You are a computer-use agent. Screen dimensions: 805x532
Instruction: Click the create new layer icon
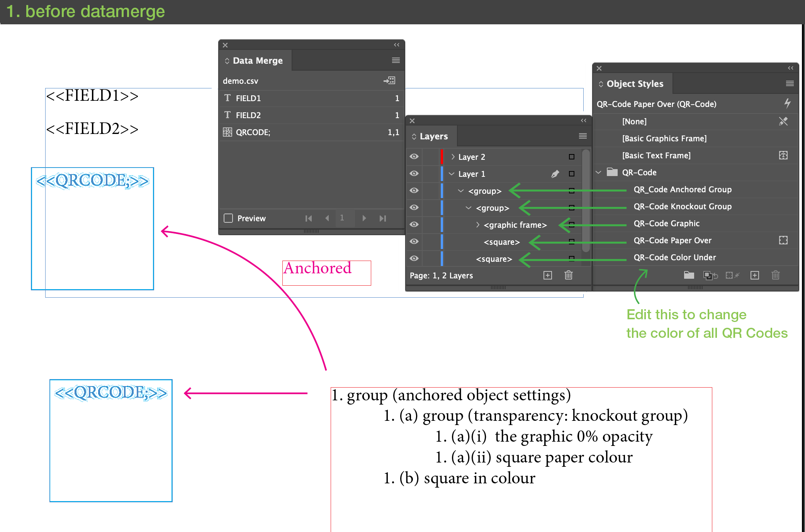coord(547,275)
